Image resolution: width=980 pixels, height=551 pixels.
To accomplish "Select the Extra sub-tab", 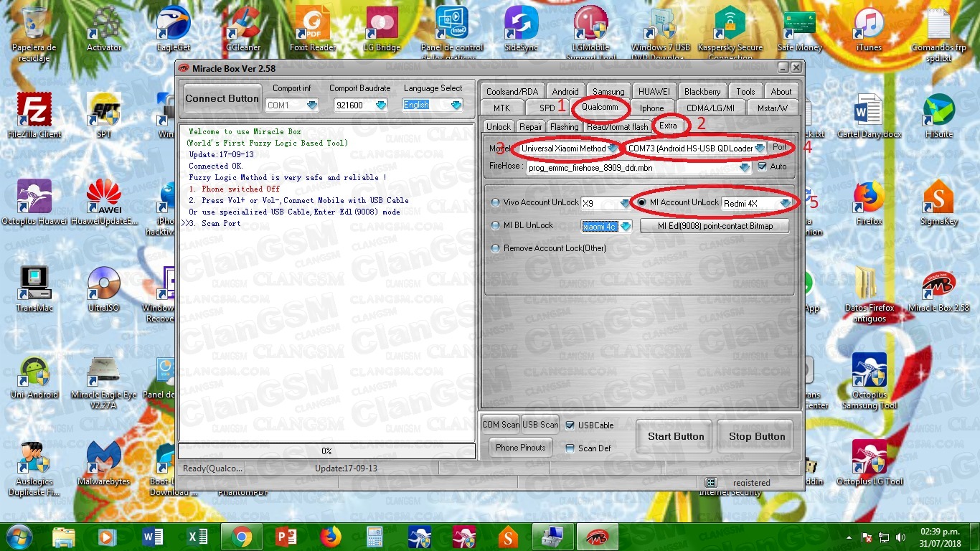I will [x=668, y=126].
